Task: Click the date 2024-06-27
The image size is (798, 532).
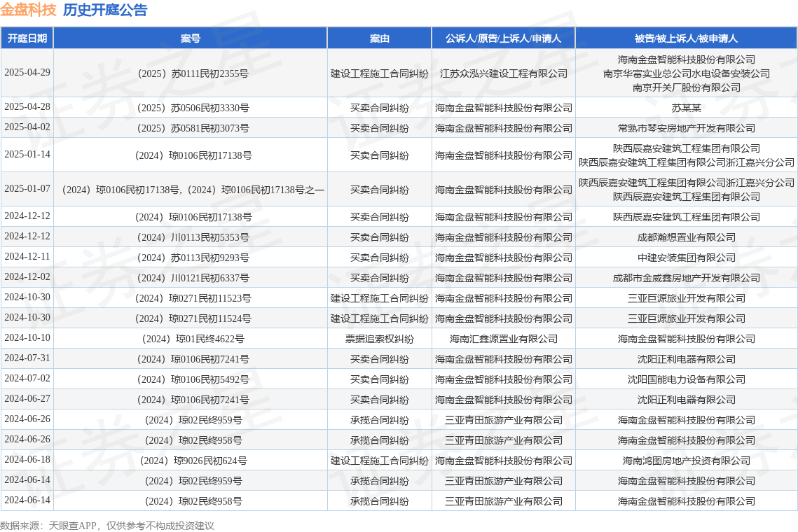Action: tap(27, 399)
